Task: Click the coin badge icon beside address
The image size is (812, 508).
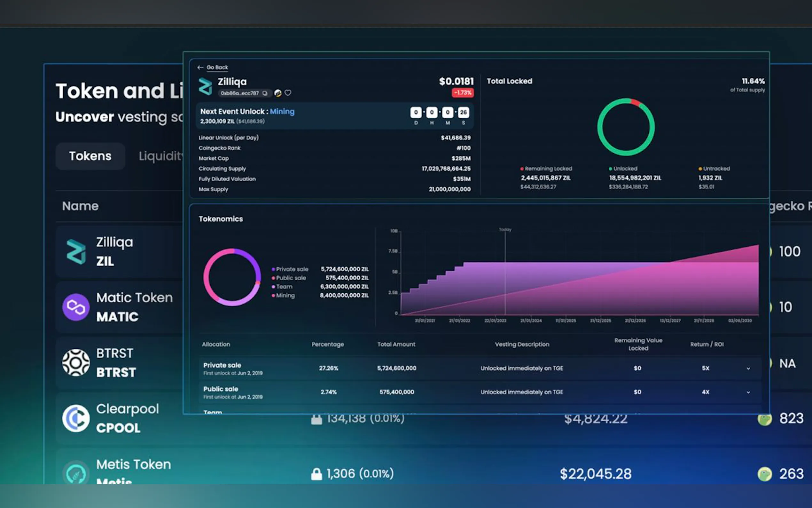Action: [x=277, y=93]
